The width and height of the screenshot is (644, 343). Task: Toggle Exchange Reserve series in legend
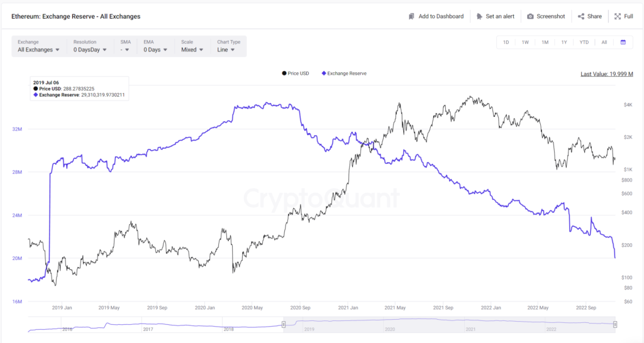(x=344, y=73)
